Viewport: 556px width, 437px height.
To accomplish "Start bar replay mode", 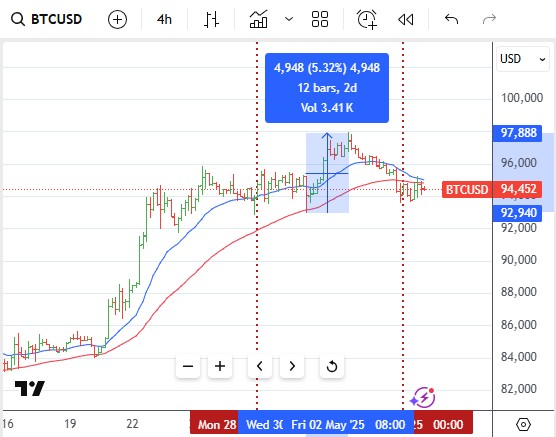I will (406, 19).
